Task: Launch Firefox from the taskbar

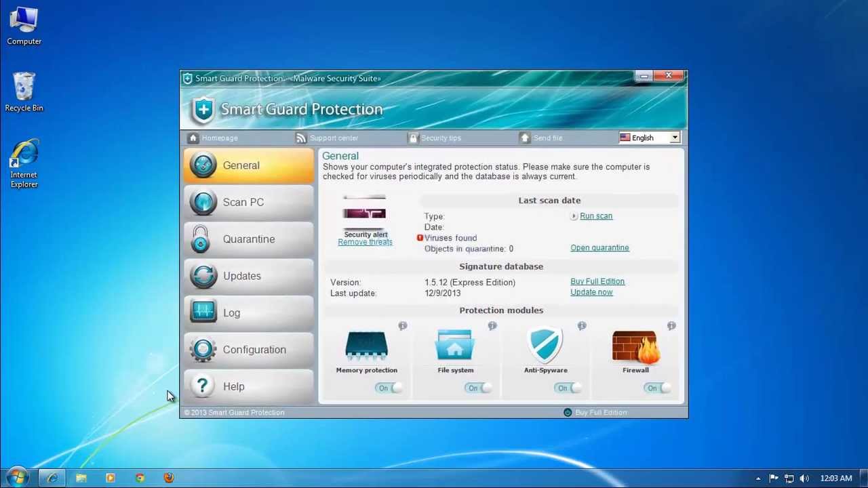Action: coord(169,479)
